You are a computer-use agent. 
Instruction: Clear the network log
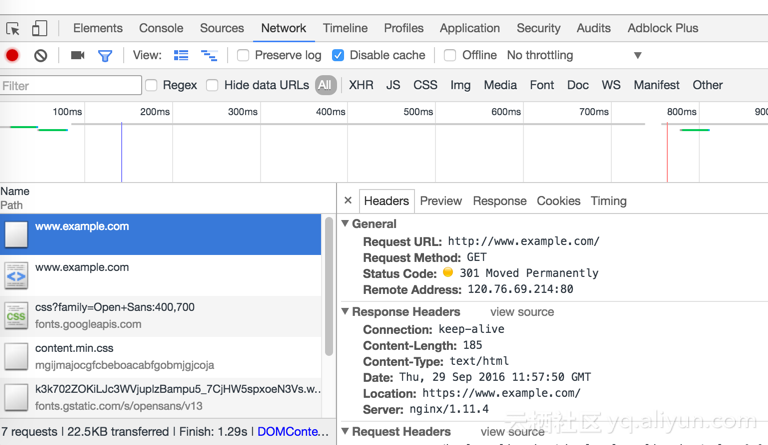(x=41, y=55)
